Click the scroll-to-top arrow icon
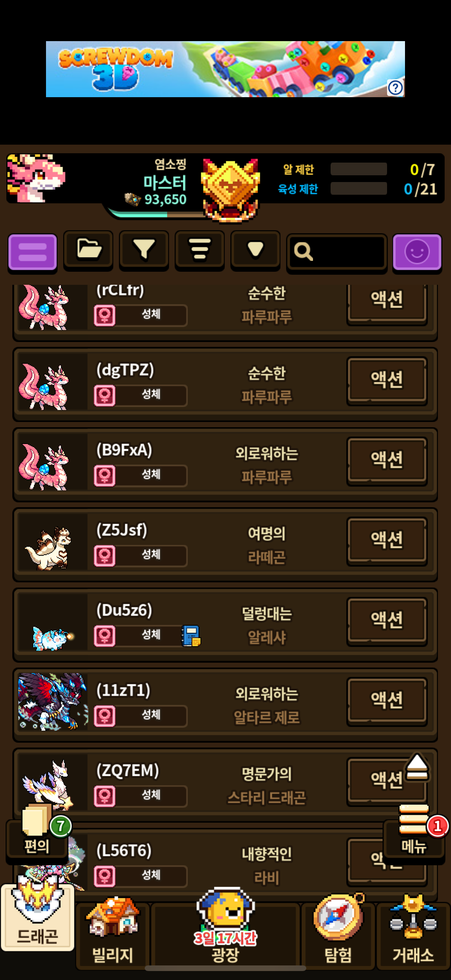 [x=417, y=766]
